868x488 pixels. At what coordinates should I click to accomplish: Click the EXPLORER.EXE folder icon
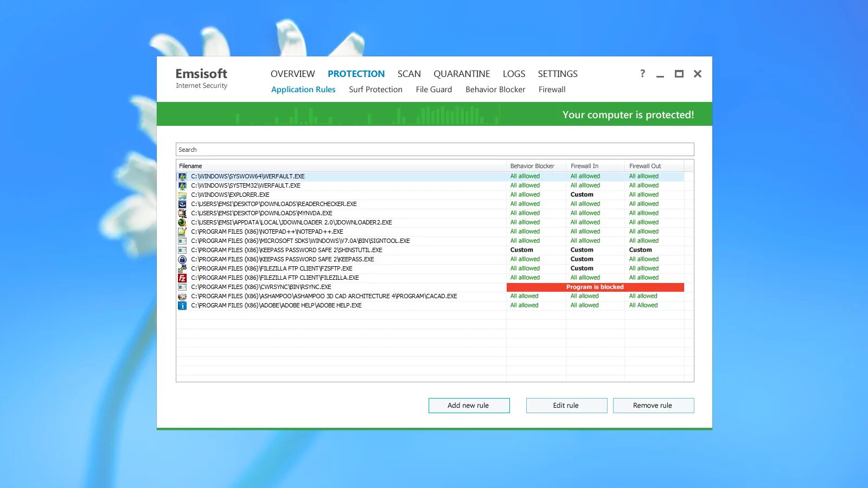pos(182,195)
